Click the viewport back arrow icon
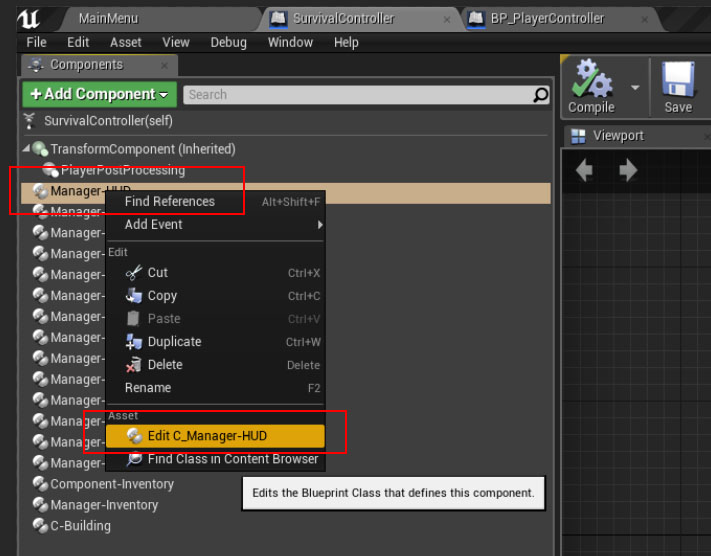The image size is (711, 556). pos(584,171)
